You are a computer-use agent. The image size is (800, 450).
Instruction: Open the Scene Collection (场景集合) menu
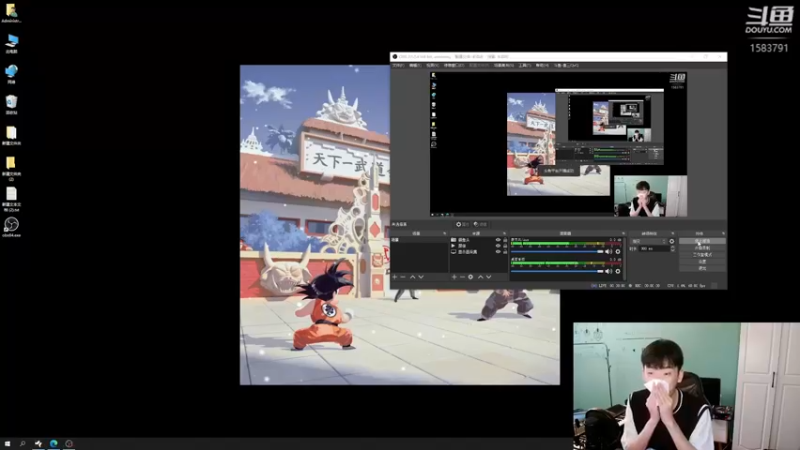(504, 66)
